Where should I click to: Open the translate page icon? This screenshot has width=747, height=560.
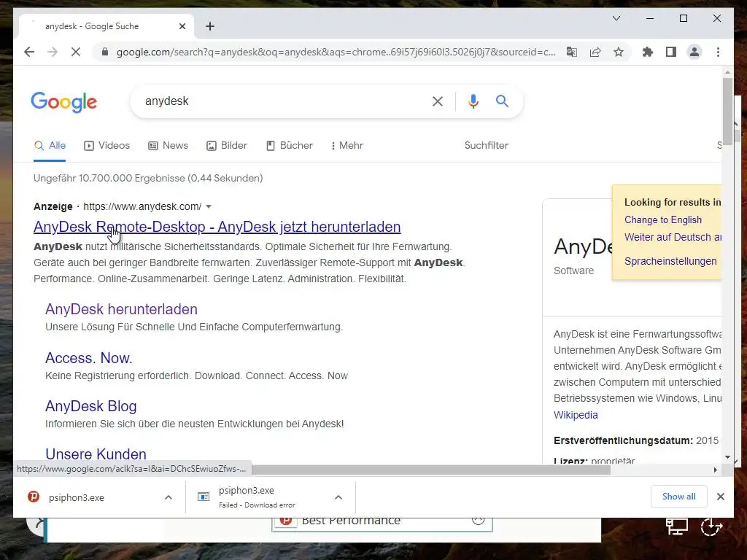(572, 52)
